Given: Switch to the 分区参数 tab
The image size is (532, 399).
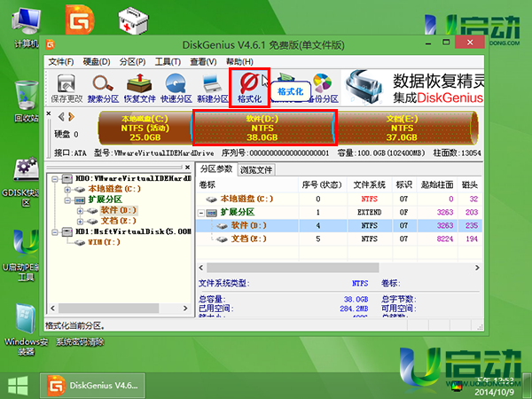Looking at the screenshot, I should click(x=216, y=169).
